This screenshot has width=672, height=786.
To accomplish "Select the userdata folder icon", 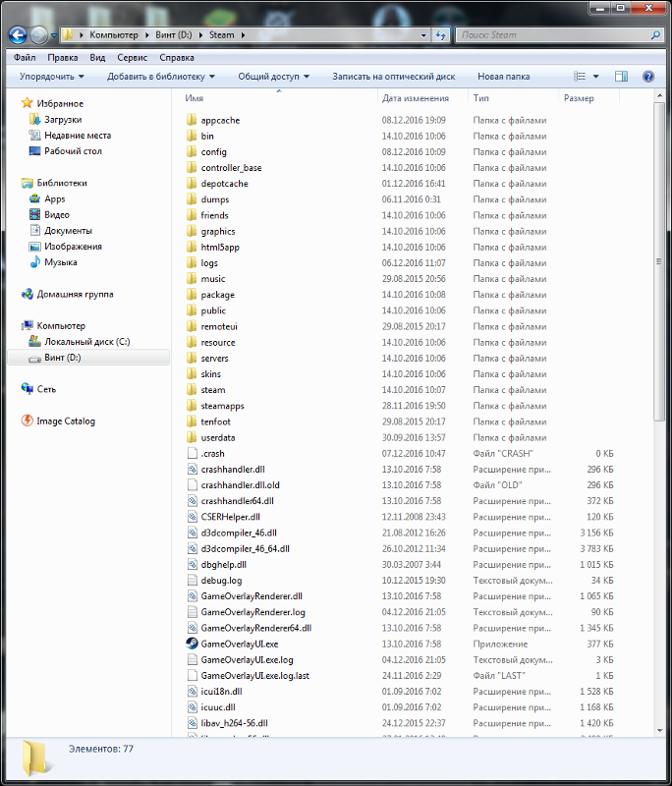I will pyautogui.click(x=192, y=437).
